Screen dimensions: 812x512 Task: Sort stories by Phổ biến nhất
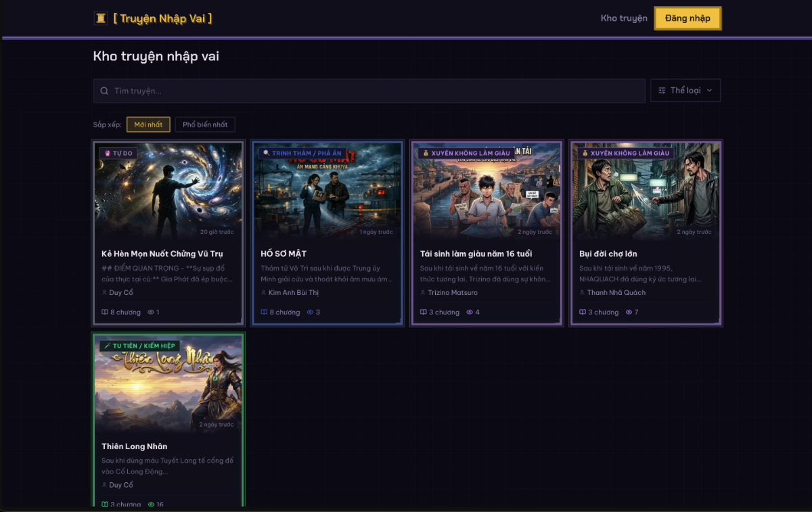(x=205, y=124)
